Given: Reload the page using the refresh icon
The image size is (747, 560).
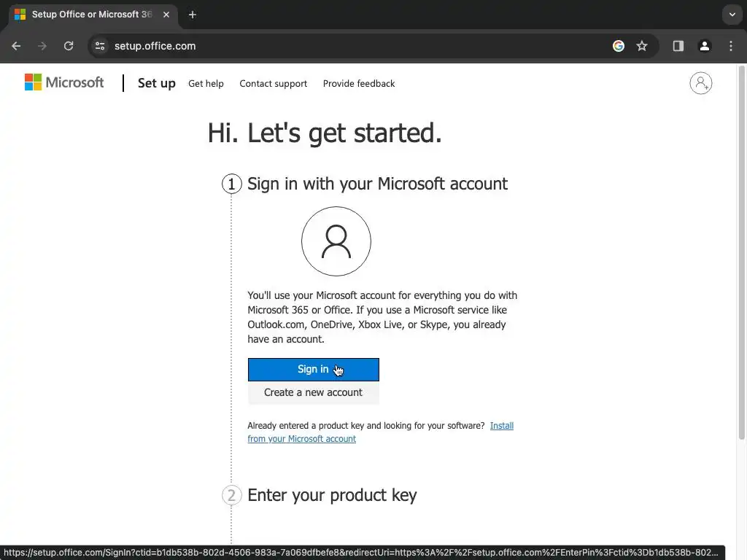Looking at the screenshot, I should (69, 46).
